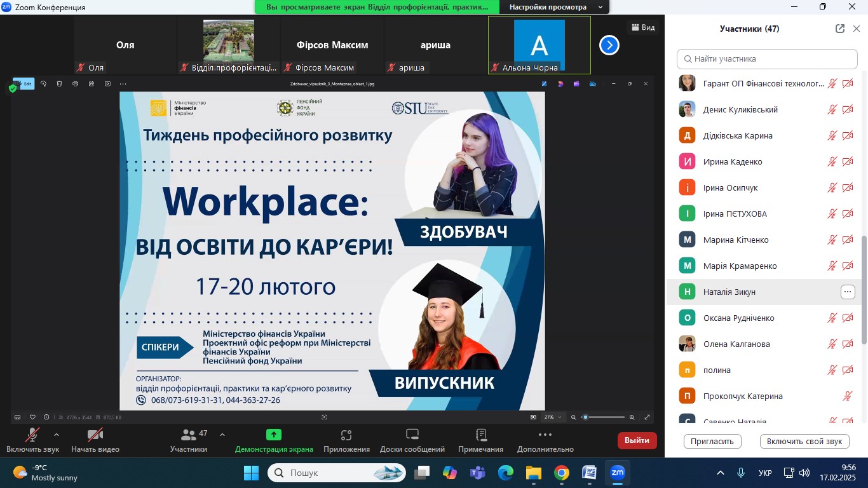This screenshot has height=488, width=868.
Task: Open Microsoft Edge from taskbar
Action: pos(506,473)
